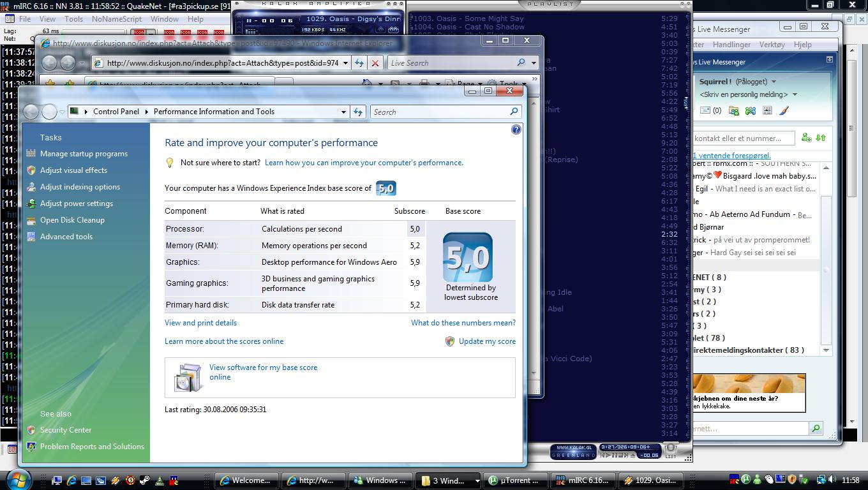Click Messenger games/activities people icon
This screenshot has height=490, width=868.
tap(751, 110)
